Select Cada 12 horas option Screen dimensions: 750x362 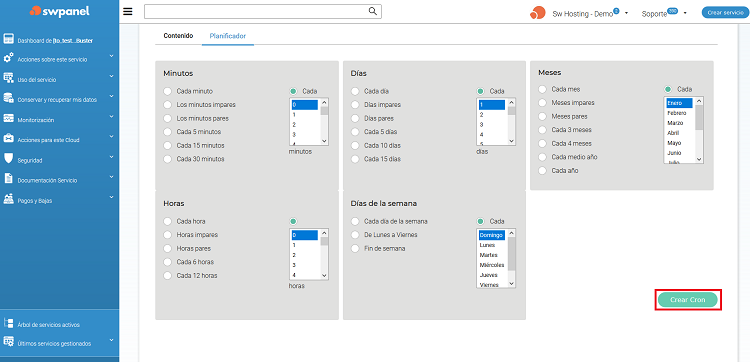click(x=167, y=275)
